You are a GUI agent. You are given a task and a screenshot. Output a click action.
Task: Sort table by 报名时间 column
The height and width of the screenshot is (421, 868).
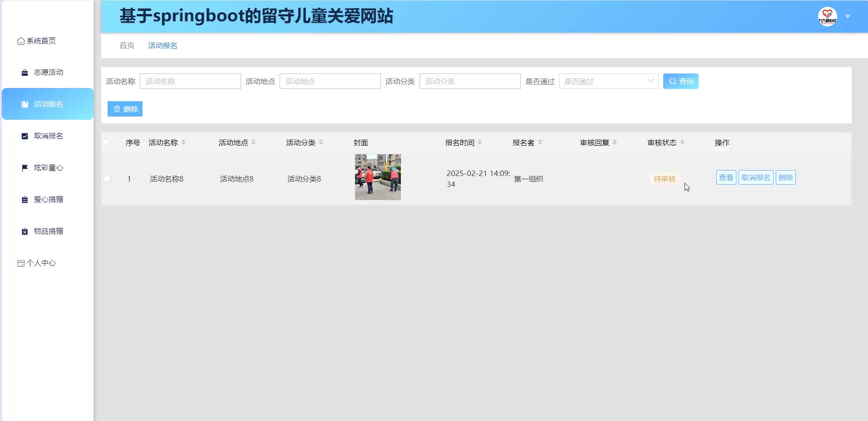pos(480,142)
